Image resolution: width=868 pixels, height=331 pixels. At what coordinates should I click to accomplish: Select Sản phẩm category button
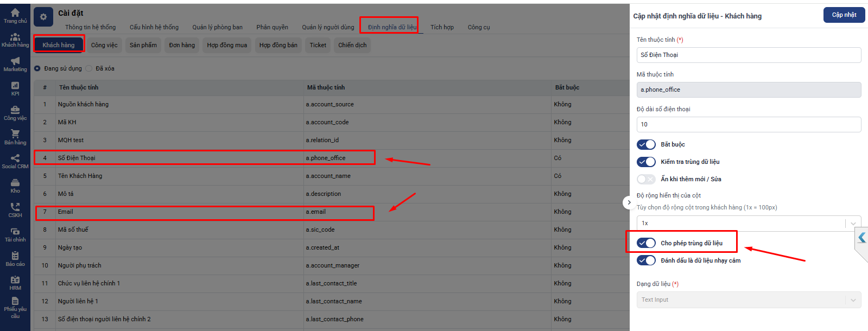(143, 45)
